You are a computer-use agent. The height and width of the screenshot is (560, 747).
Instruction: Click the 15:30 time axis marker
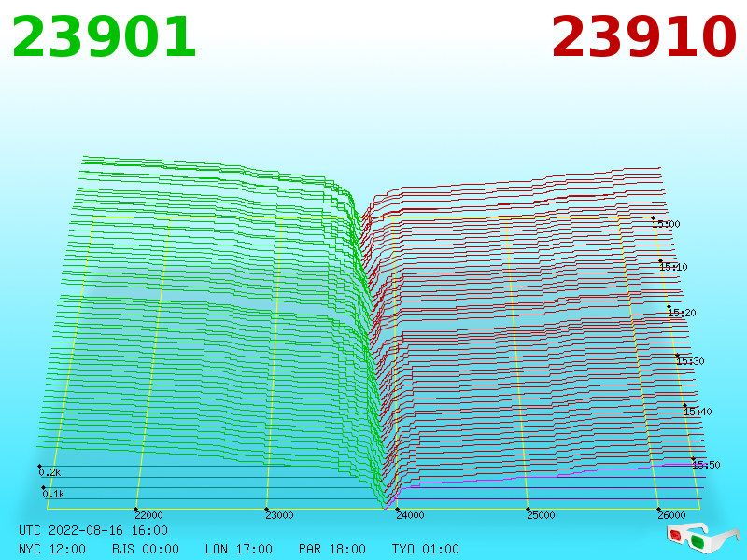coord(690,361)
